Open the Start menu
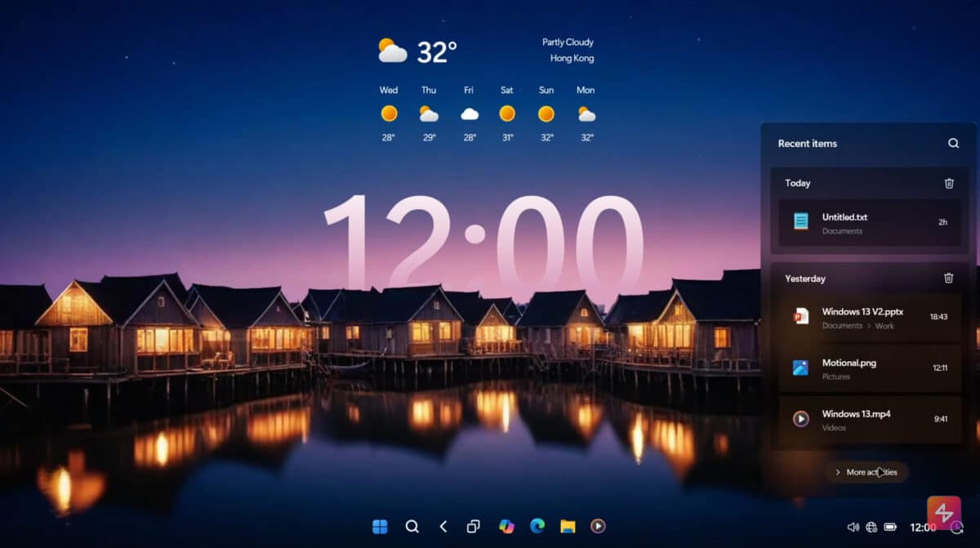Viewport: 980px width, 548px height. pos(381,527)
